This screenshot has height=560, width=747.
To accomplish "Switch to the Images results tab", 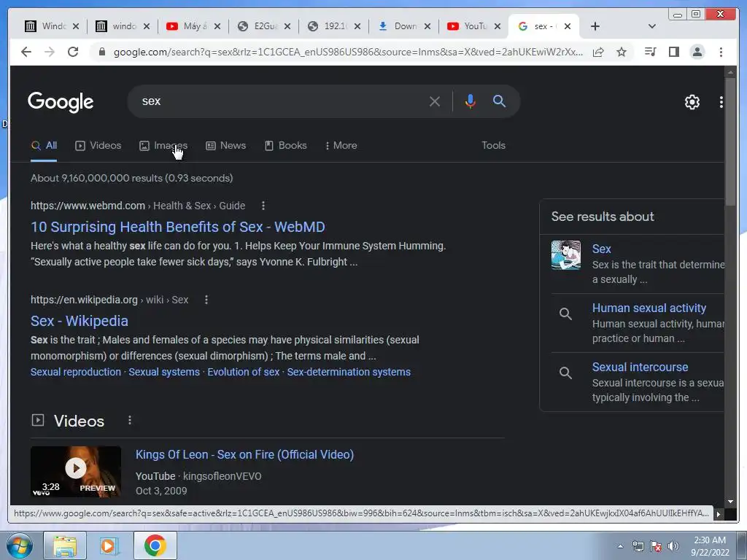I will [x=163, y=146].
